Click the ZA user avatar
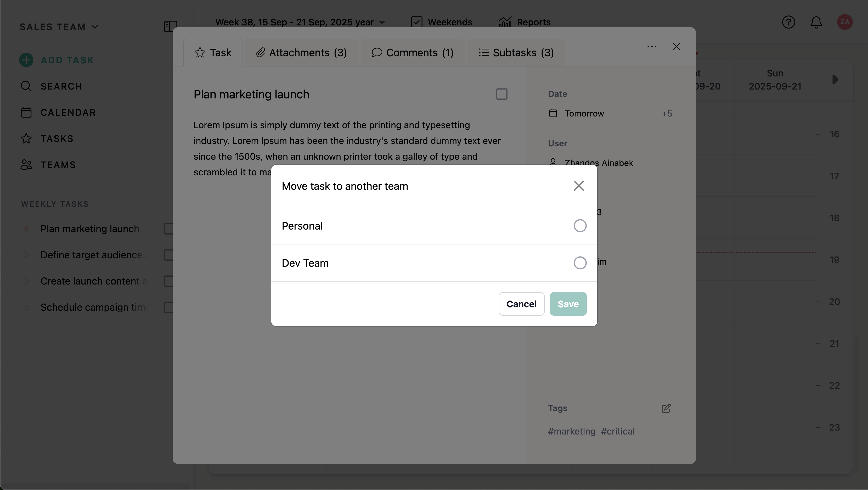This screenshot has width=868, height=490. (844, 22)
